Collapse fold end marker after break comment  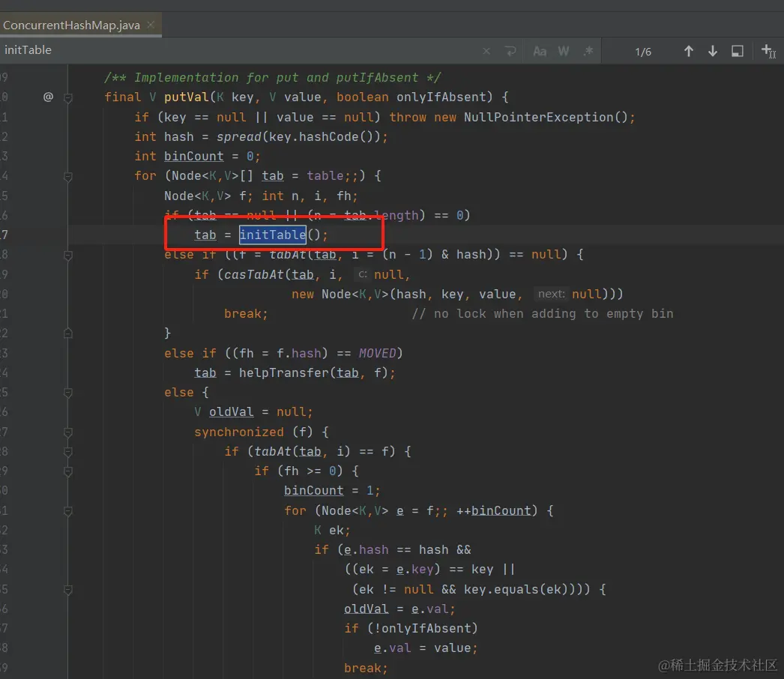coord(68,333)
